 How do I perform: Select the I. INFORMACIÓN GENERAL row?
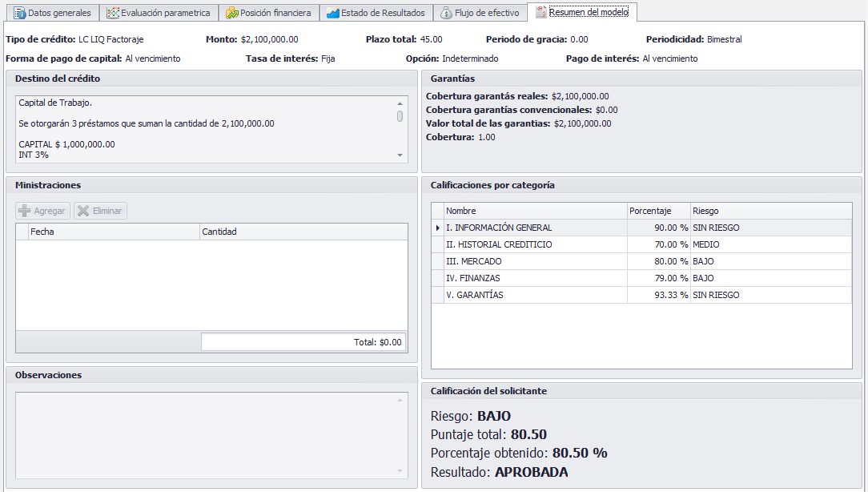pos(641,228)
